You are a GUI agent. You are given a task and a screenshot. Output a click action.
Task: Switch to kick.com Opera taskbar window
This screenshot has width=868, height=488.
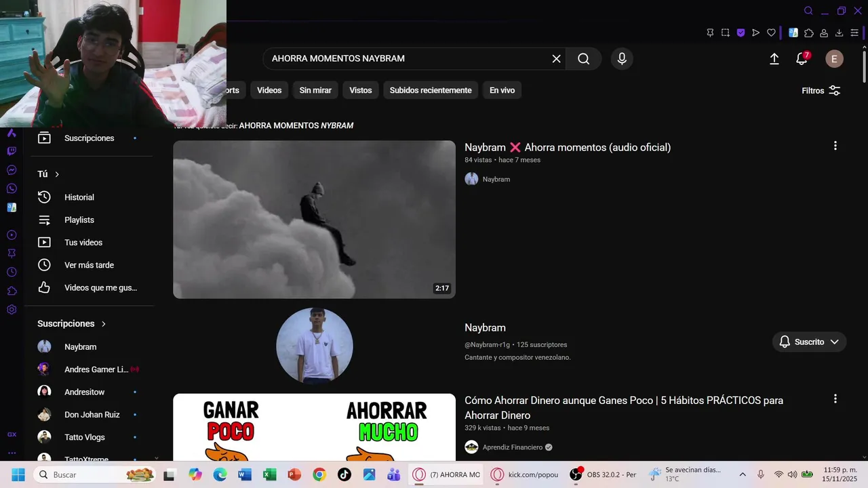(x=525, y=474)
